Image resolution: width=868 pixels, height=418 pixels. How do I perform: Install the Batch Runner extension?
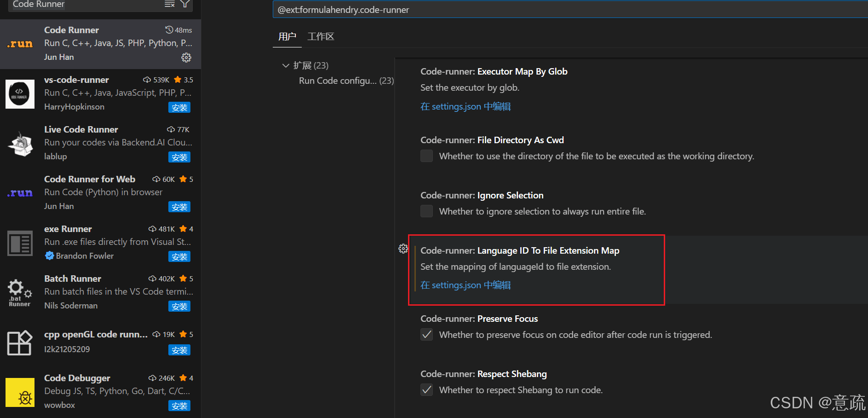tap(179, 307)
